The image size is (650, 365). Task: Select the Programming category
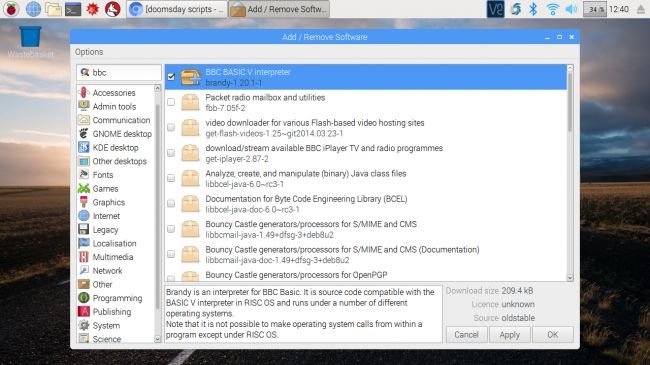116,298
